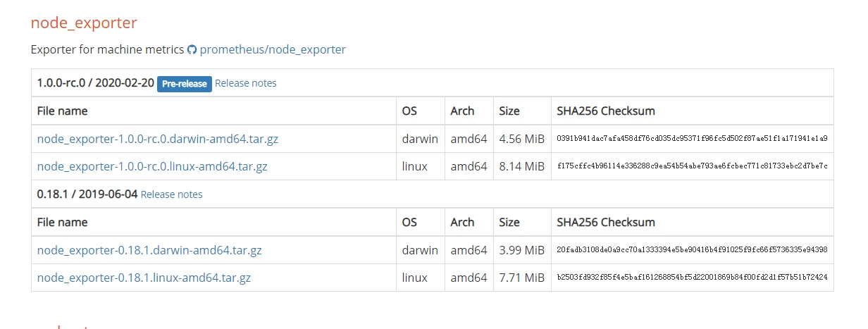Screen dimensions: 868x329
Task: Click the 0.18.1 / 2019-06-04 version text
Action: tap(87, 194)
